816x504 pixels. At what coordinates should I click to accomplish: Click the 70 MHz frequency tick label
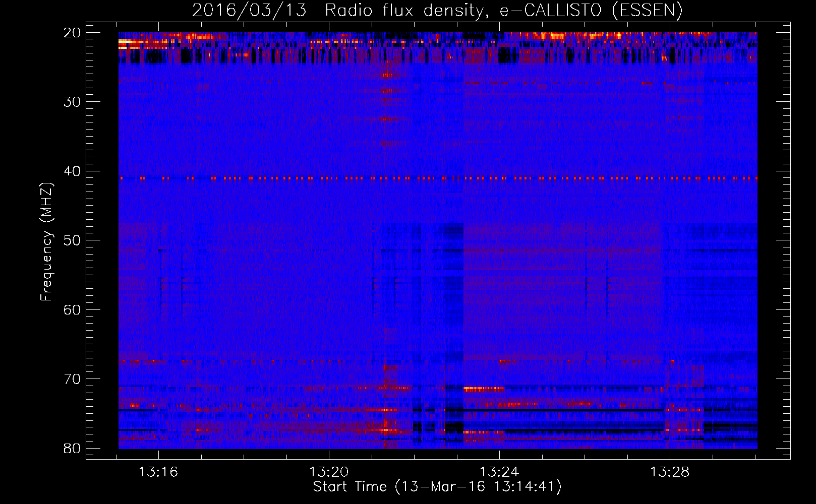coord(72,379)
